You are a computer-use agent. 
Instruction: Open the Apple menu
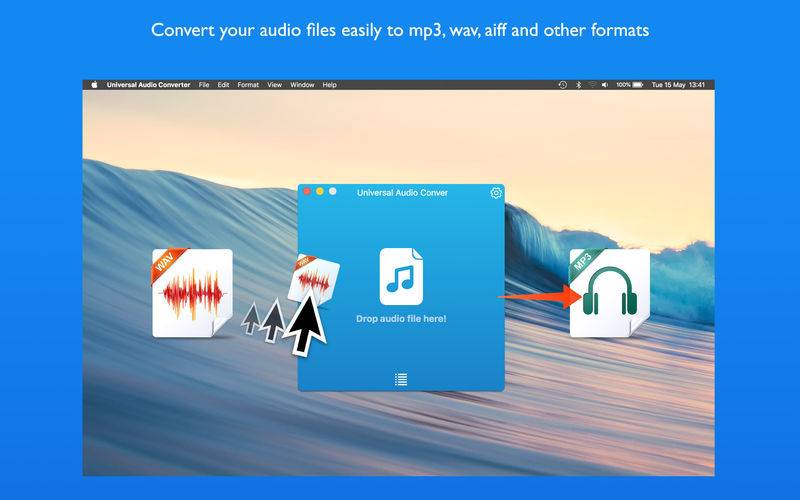pyautogui.click(x=94, y=85)
